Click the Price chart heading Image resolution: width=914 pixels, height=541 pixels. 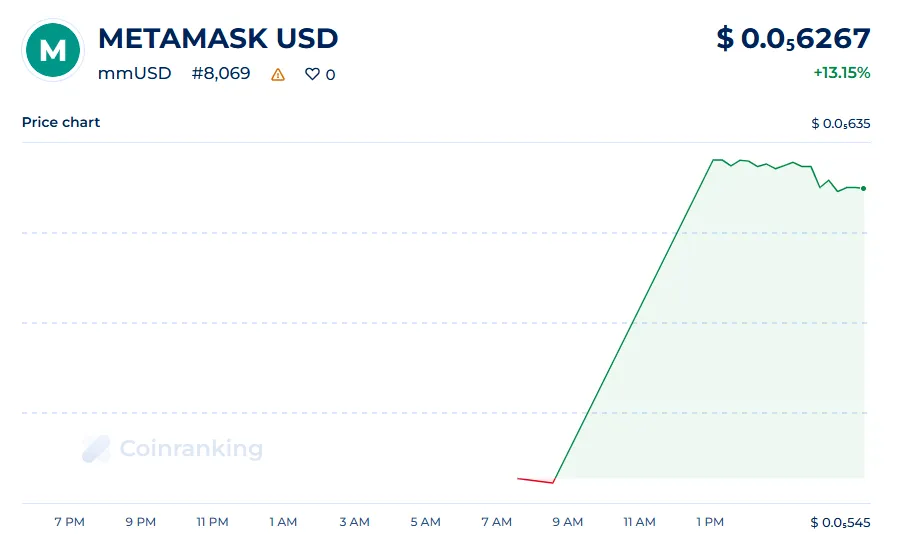[x=61, y=122]
